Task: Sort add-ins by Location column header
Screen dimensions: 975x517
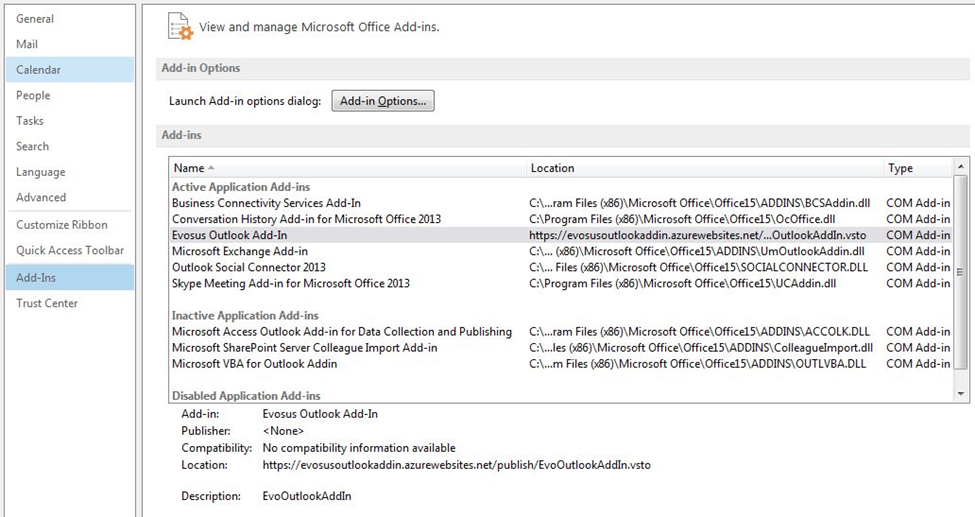Action: (x=704, y=168)
